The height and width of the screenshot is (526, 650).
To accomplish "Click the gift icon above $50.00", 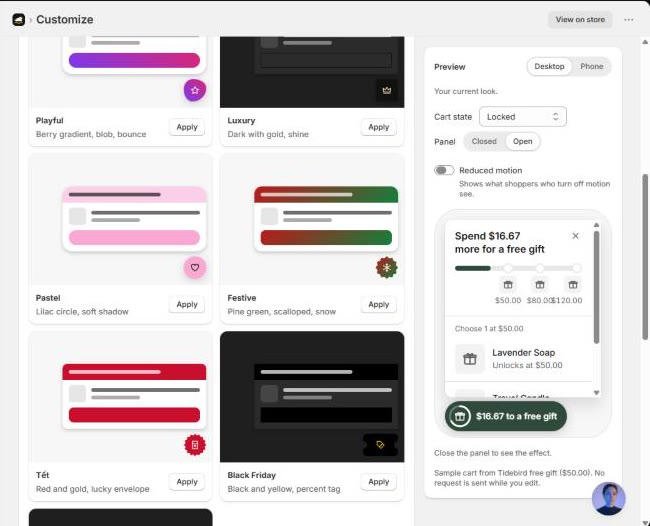I will point(508,285).
